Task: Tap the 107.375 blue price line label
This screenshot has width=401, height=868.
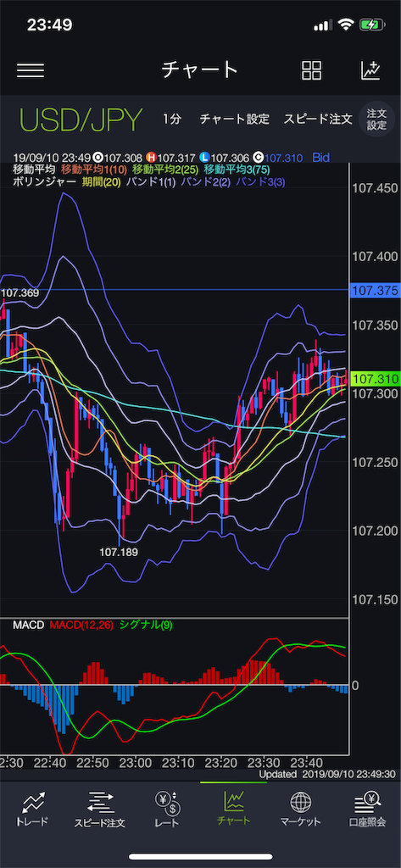Action: [x=375, y=290]
